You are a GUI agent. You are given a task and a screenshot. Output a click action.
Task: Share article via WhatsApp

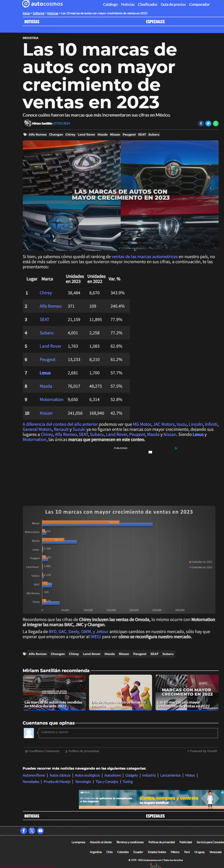(x=215, y=123)
